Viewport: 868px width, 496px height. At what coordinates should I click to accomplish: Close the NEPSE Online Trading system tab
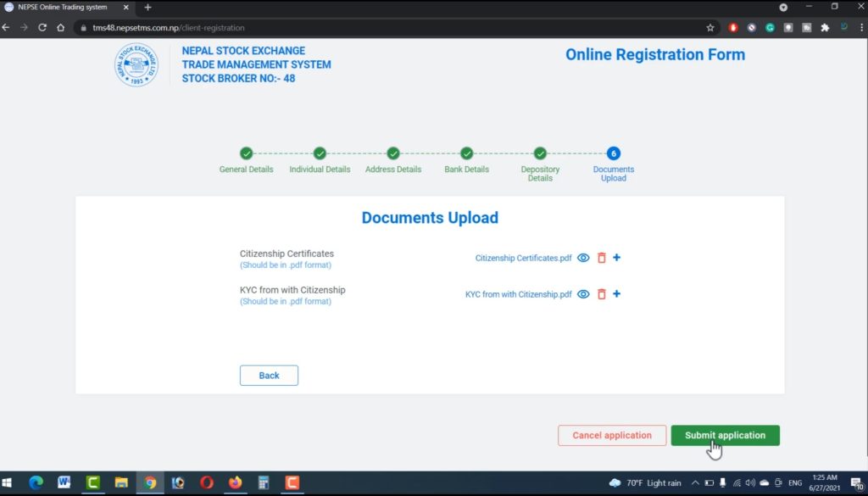click(125, 7)
